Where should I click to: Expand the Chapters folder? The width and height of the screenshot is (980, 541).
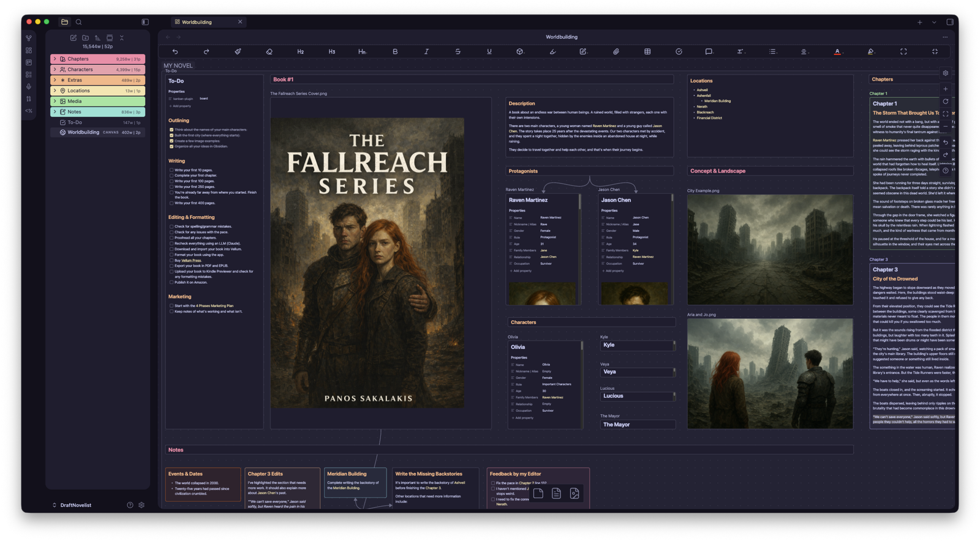pos(55,59)
